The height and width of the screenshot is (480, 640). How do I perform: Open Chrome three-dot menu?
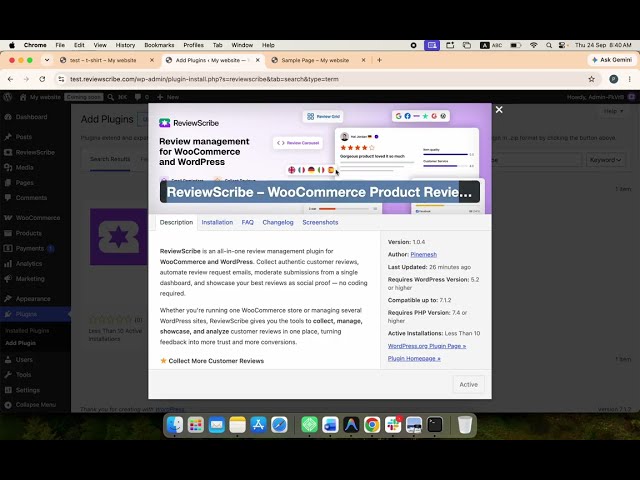click(x=629, y=79)
